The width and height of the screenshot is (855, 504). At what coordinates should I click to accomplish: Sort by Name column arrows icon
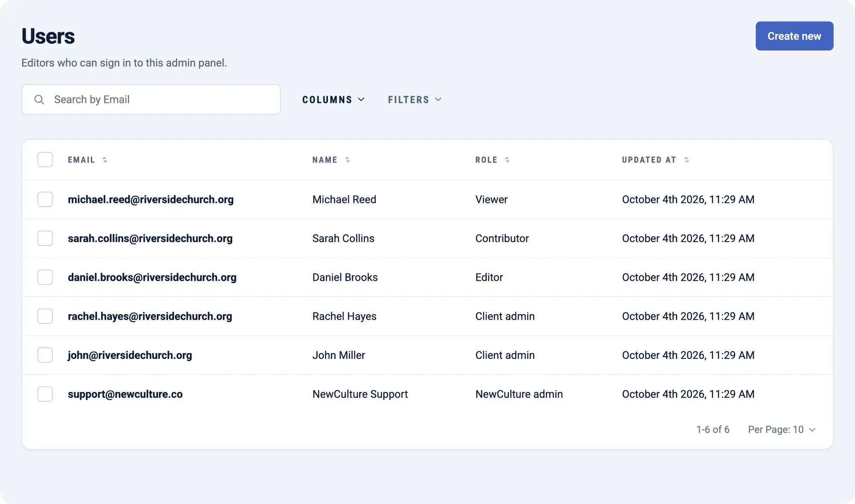point(348,160)
